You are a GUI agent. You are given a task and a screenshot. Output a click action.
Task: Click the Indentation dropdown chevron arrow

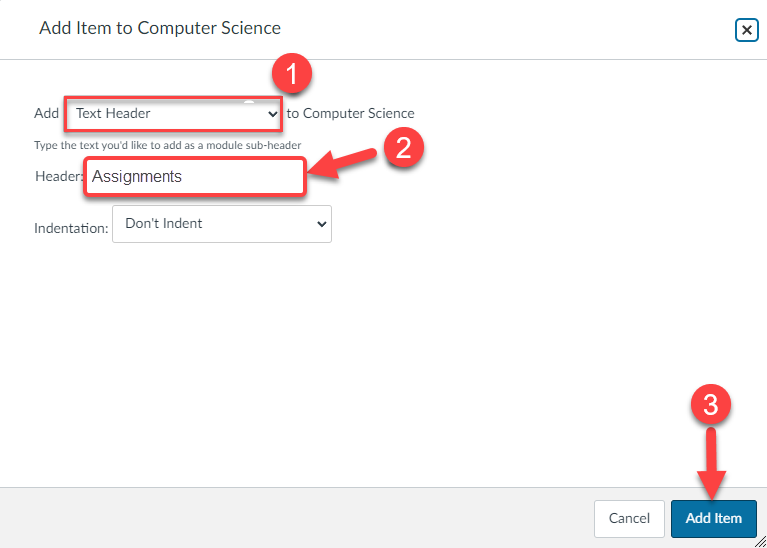[x=321, y=224]
